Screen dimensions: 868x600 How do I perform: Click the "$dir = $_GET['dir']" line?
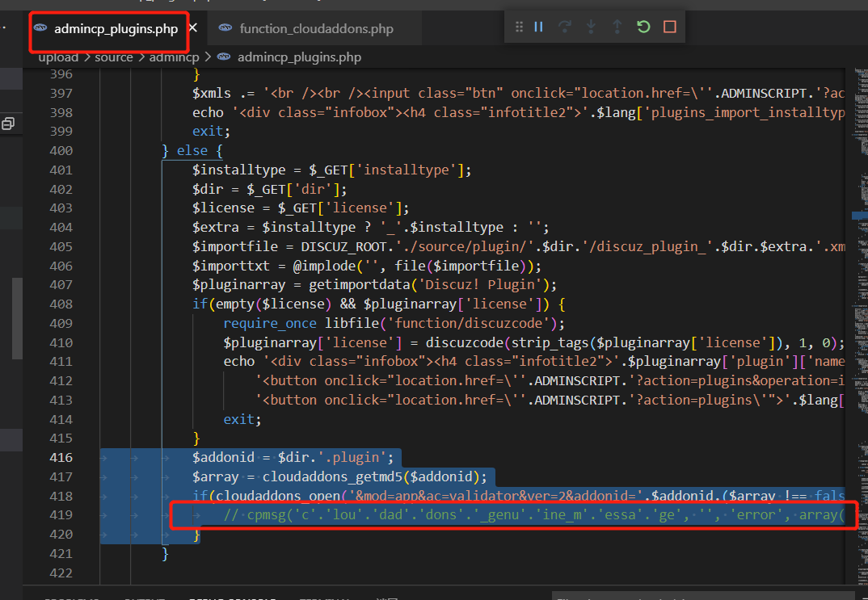pyautogui.click(x=270, y=189)
